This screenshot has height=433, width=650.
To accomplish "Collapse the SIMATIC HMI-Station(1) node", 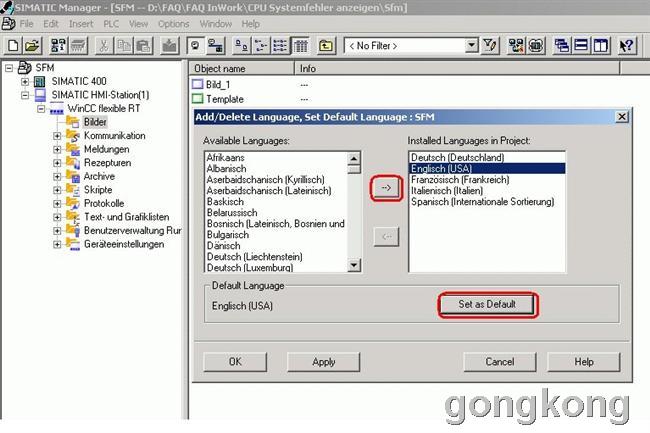I will pos(25,95).
